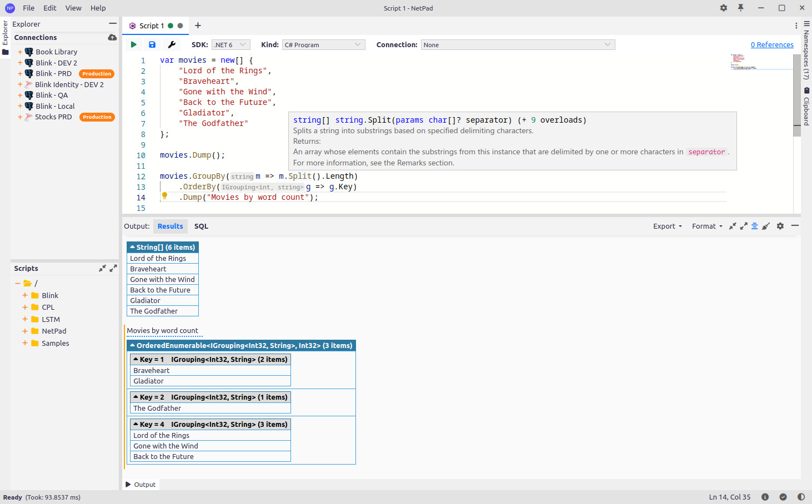812x504 pixels.
Task: Expand all folders in the Scripts panel
Action: [x=113, y=268]
